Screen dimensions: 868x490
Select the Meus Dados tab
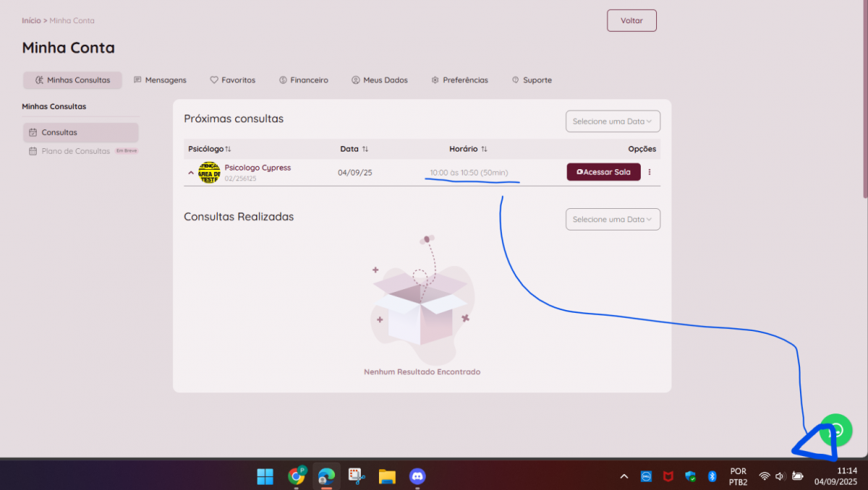tap(379, 80)
